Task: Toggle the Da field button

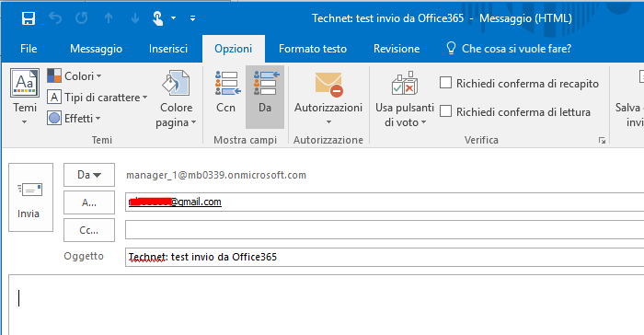Action: point(265,97)
